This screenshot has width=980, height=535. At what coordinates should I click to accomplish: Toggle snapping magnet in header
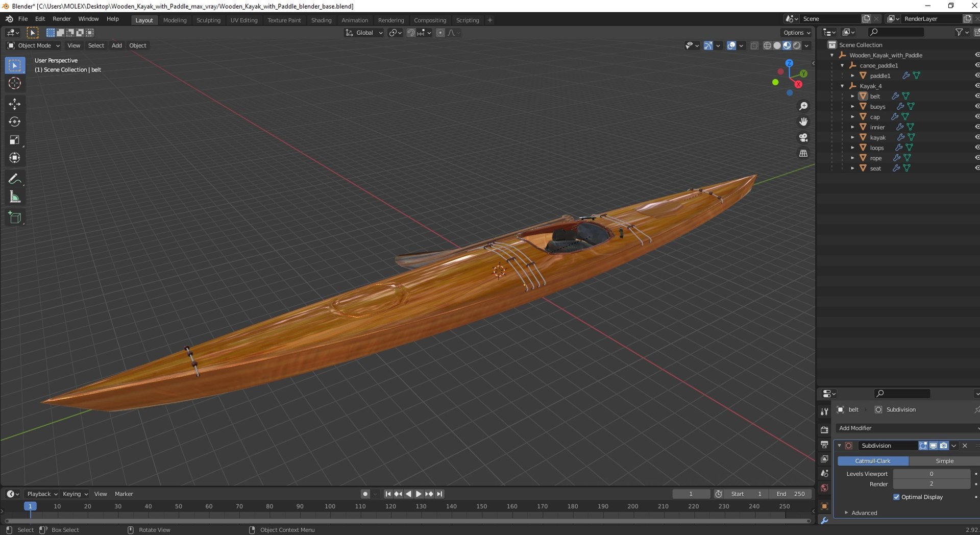(x=410, y=33)
